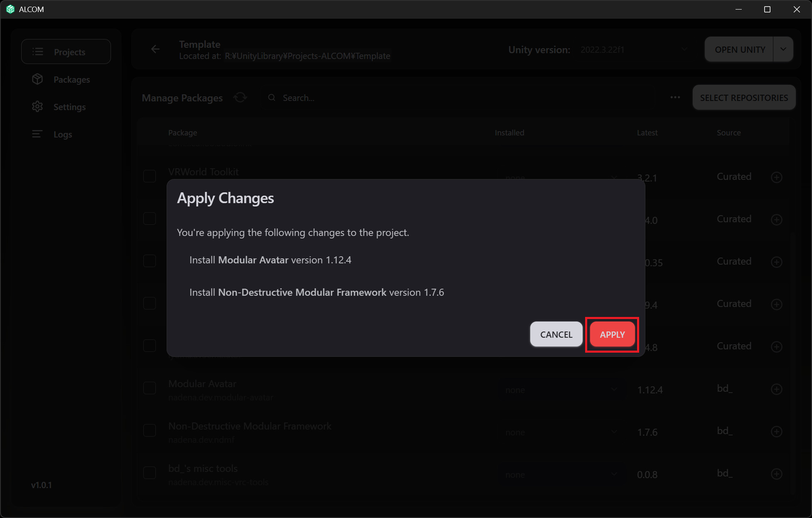Click the Installed column header

(x=509, y=133)
